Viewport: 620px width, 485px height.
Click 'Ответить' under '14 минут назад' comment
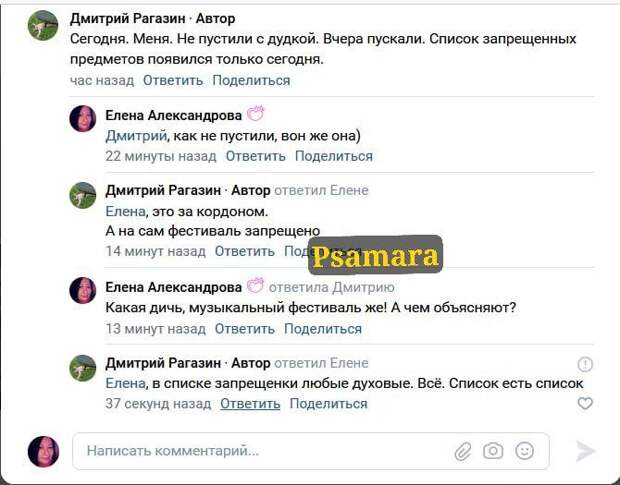244,251
